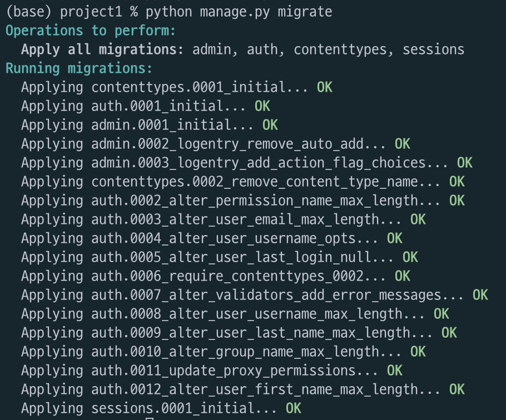Click the admin.0001_initial migration text
This screenshot has height=420, width=506.
coord(173,126)
